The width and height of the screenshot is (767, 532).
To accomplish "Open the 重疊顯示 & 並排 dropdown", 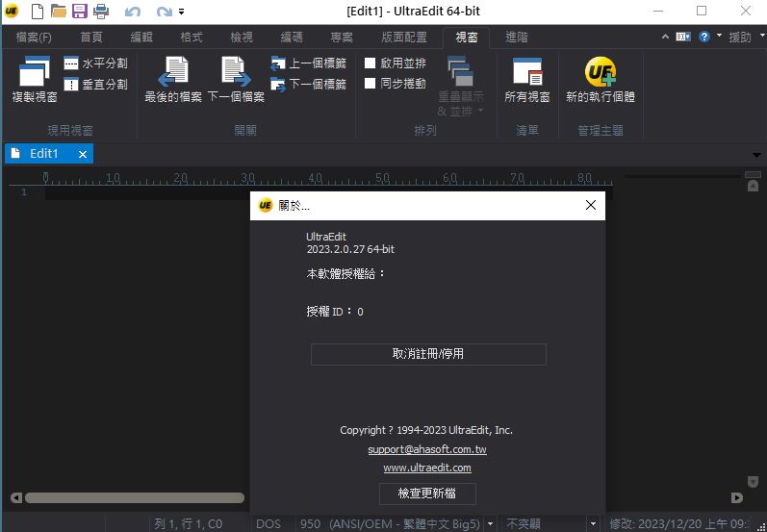I will [x=461, y=86].
